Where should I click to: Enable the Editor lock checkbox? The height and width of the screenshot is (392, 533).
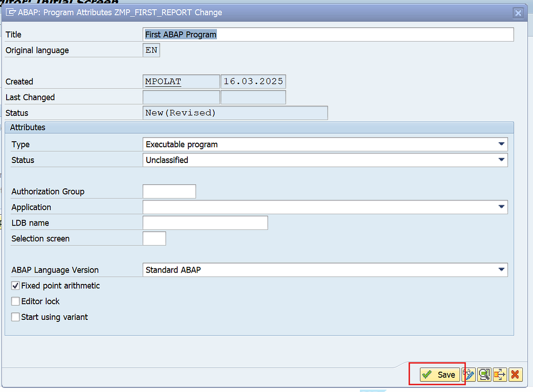pos(15,301)
